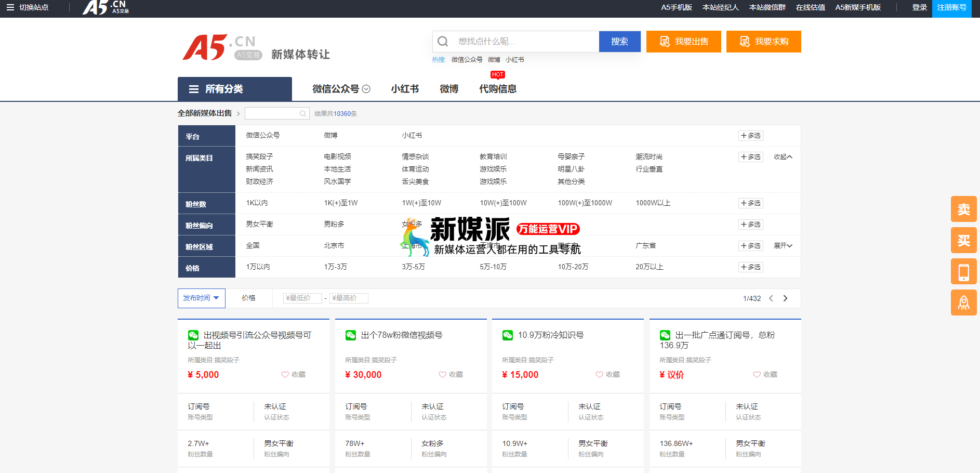
Task: Enable 多选 for the 粉丝数 filter row
Action: 751,203
